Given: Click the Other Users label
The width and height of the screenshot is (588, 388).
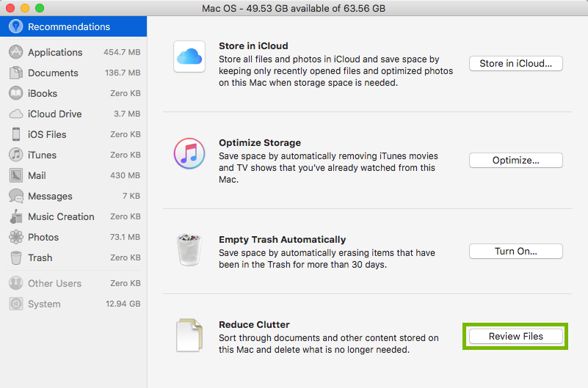Looking at the screenshot, I should click(55, 284).
